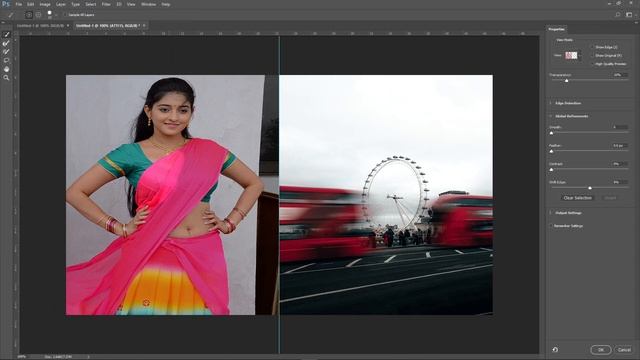Viewport: 640px width, 360px height.
Task: Select the active Untitled RGB/8 document tab
Action: [x=108, y=26]
